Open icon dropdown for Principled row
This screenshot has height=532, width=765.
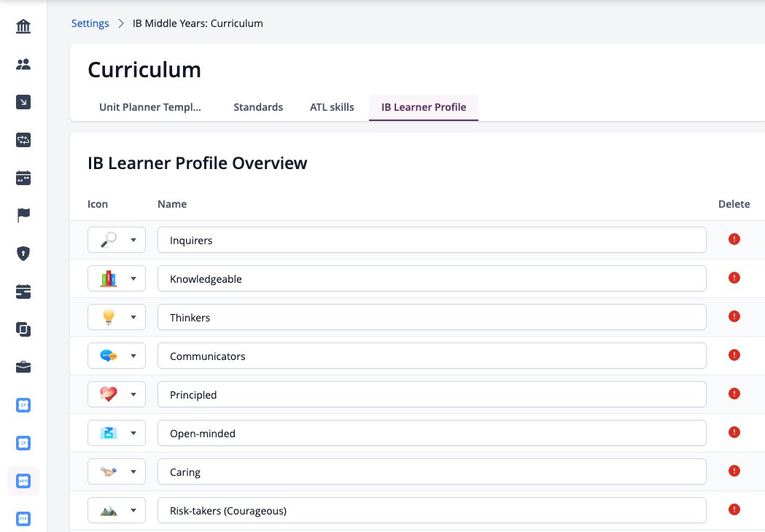pos(117,394)
